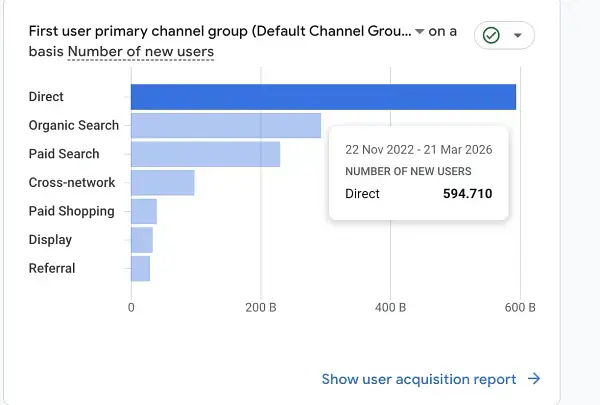Select the Display bar in the chart
The height and width of the screenshot is (405, 600).
pyautogui.click(x=142, y=240)
